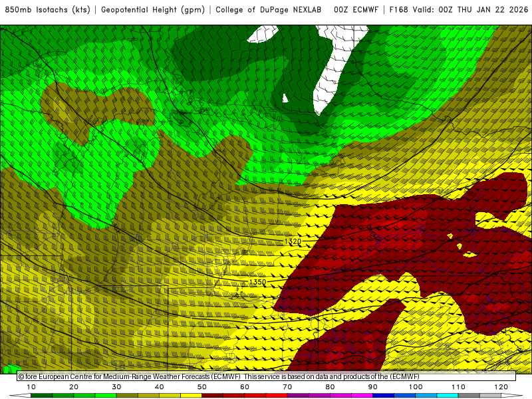532x399 pixels.
Task: Select the dark maroon swatch just after 50
Action: tap(212, 396)
